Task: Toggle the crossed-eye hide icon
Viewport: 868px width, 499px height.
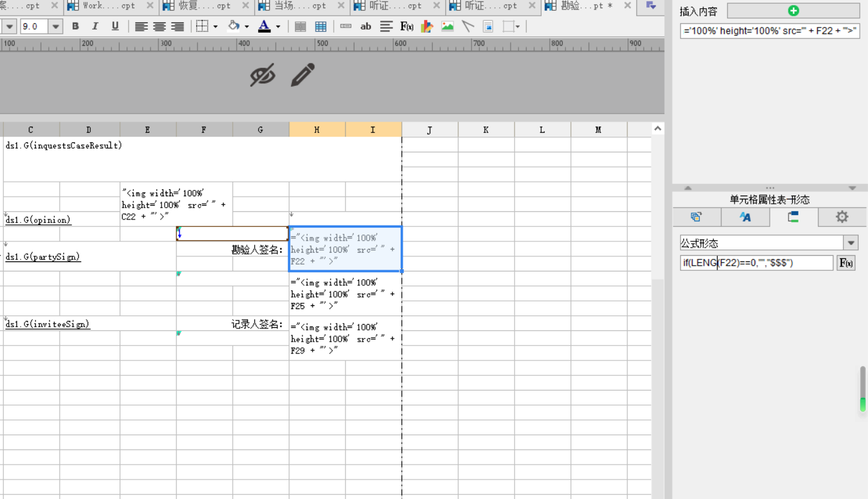Action: click(x=262, y=75)
